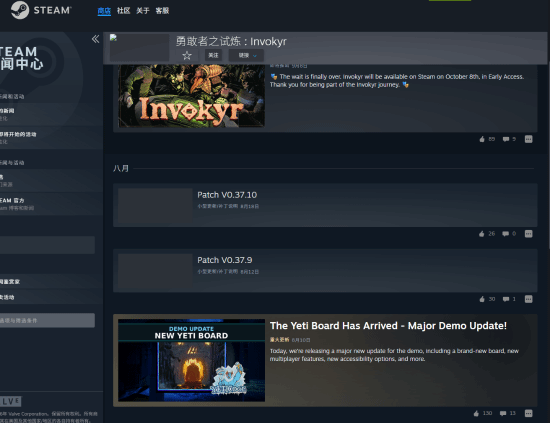Click the New Yeti Board demo update image
This screenshot has height=423, width=550.
pyautogui.click(x=192, y=360)
